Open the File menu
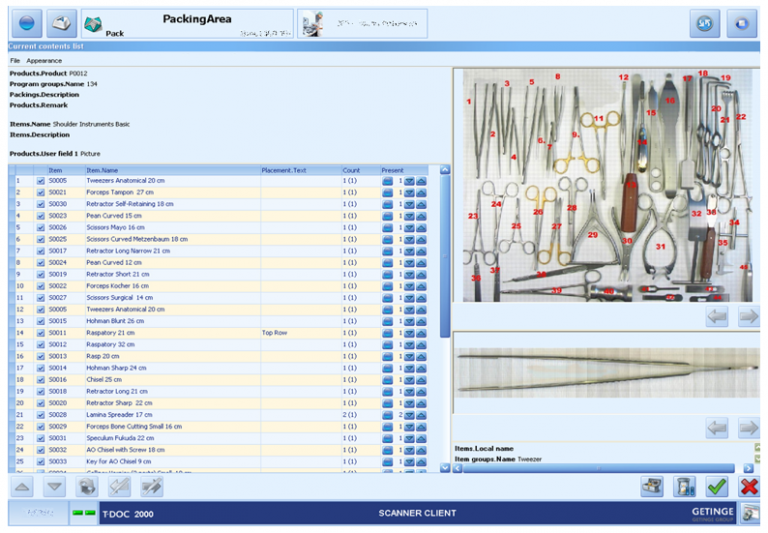This screenshot has height=533, width=768. (x=16, y=61)
